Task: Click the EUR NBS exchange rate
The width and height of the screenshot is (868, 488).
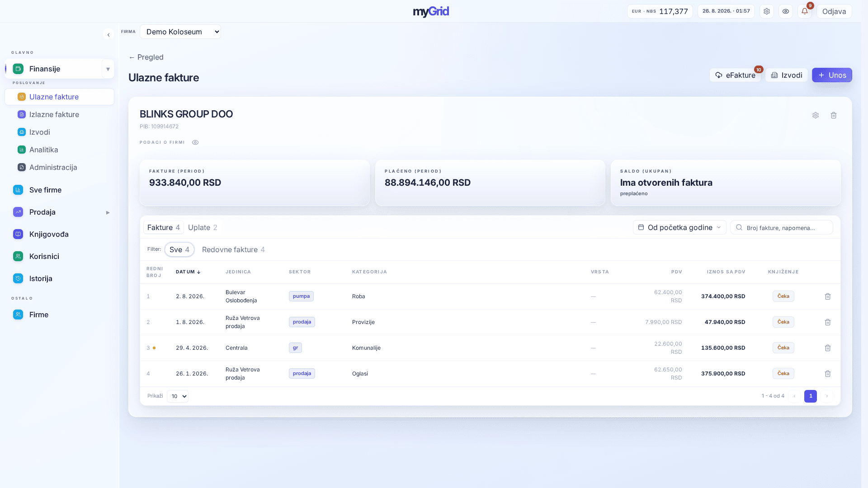Action: pyautogui.click(x=660, y=11)
